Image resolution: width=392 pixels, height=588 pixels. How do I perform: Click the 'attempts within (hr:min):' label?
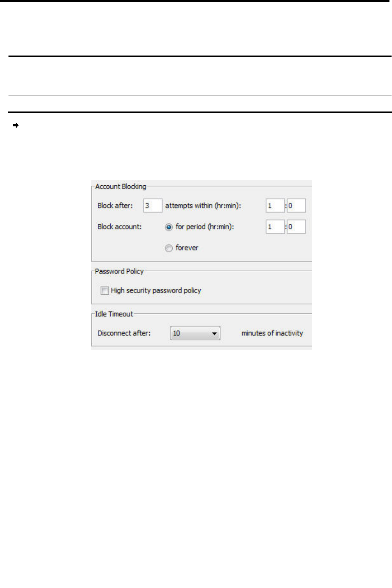(x=203, y=206)
